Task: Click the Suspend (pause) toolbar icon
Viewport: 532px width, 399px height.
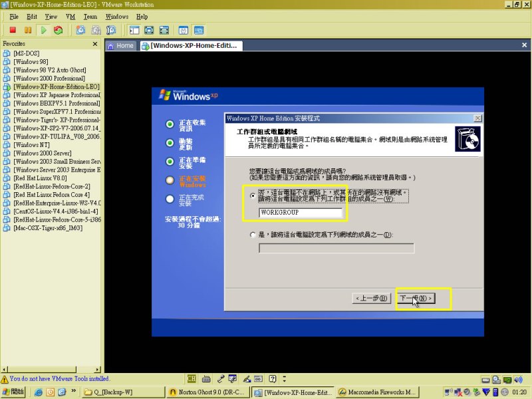Action: 28,30
